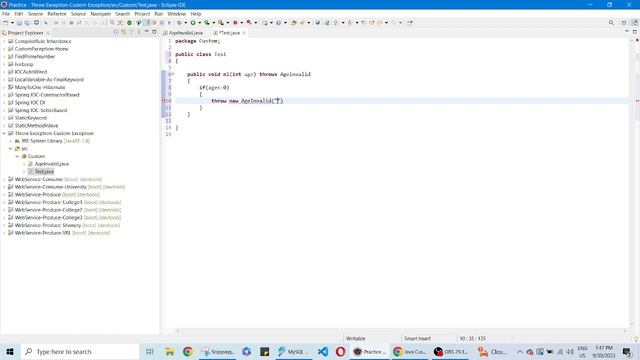
Task: Click Collapse All in Project Explorer
Action: click(116, 32)
